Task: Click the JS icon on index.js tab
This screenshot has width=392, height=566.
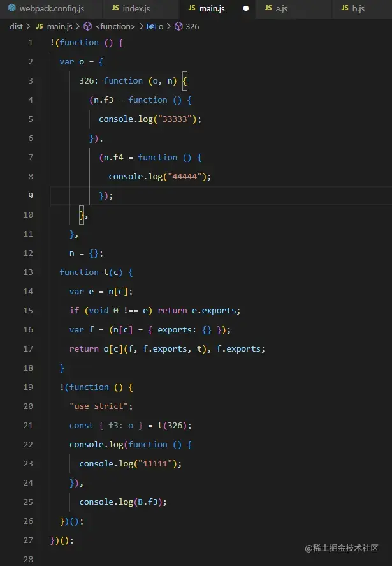Action: coord(115,8)
